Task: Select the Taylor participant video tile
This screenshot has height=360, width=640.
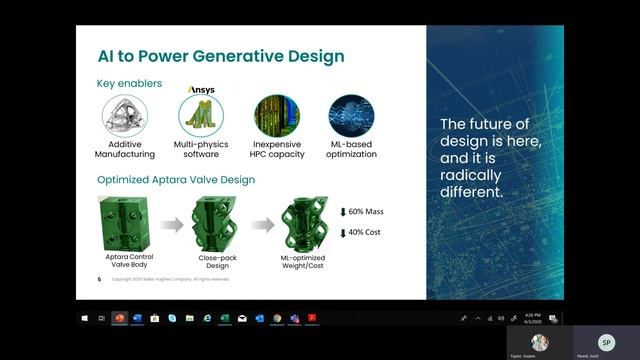Action: coord(539,343)
